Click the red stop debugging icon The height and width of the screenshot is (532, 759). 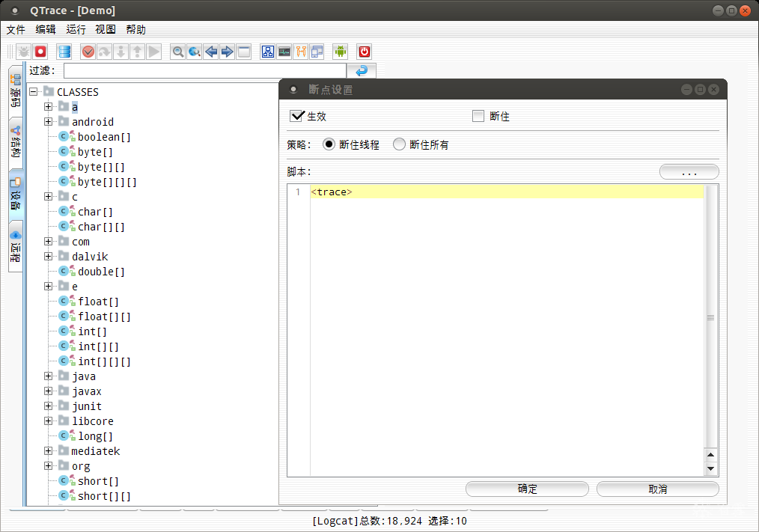[40, 52]
